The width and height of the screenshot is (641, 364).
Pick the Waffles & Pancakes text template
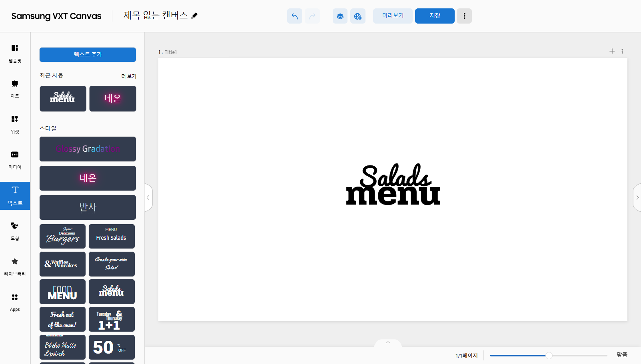coord(62,264)
